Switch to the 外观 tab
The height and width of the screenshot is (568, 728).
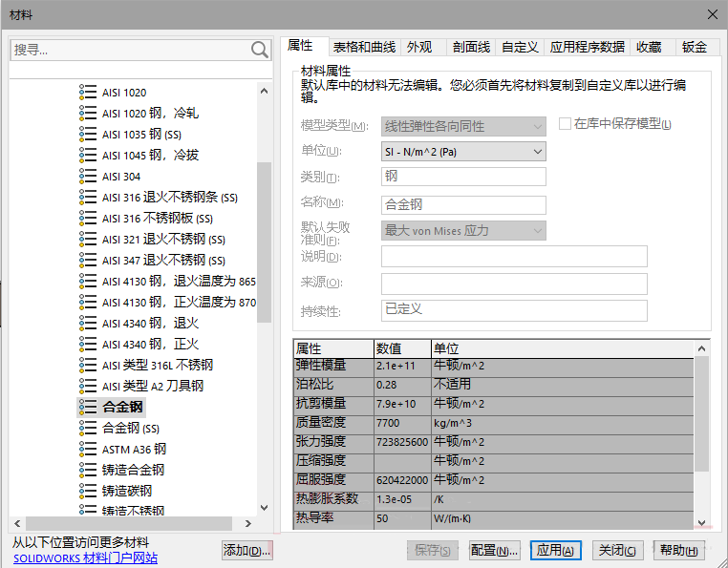pyautogui.click(x=419, y=47)
